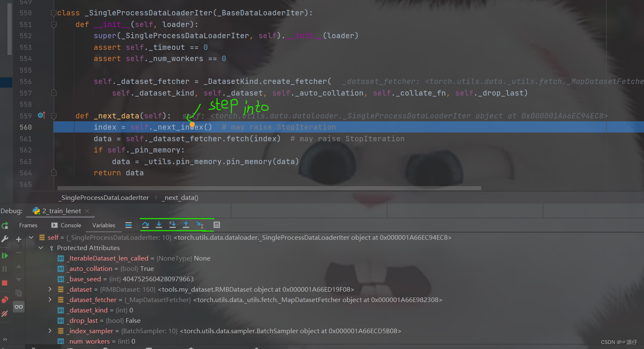Collapse the __init__ fold marker at line 551
The image size is (644, 349).
pyautogui.click(x=54, y=25)
